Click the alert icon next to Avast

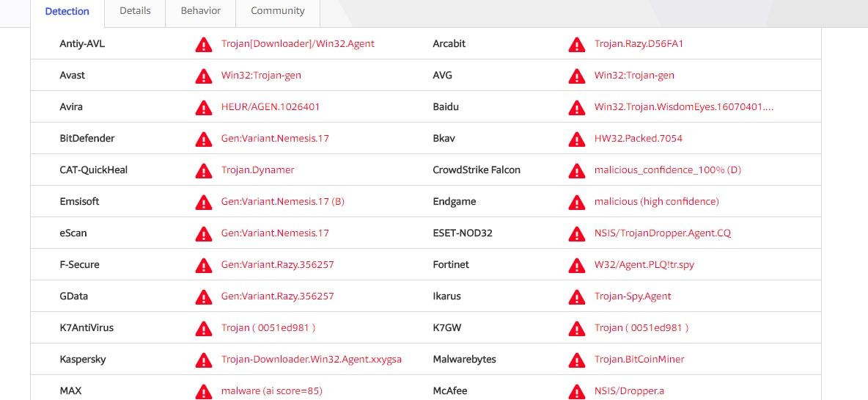click(203, 76)
